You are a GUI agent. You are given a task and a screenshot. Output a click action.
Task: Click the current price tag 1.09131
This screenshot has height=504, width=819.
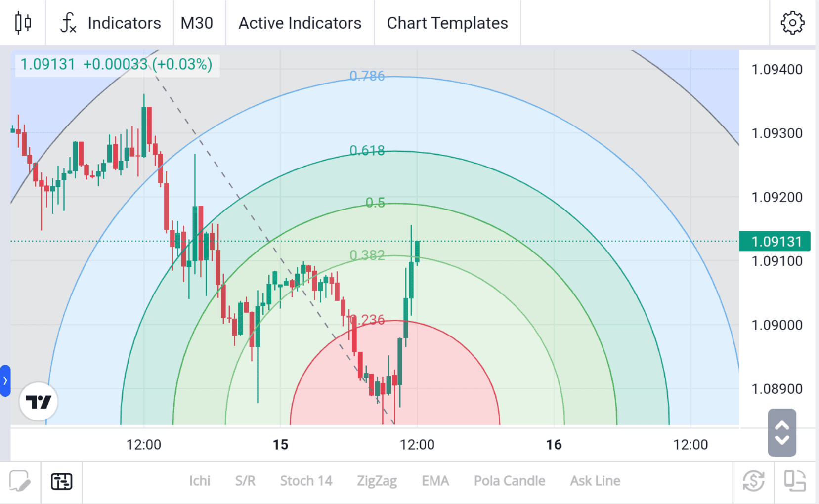pyautogui.click(x=775, y=241)
